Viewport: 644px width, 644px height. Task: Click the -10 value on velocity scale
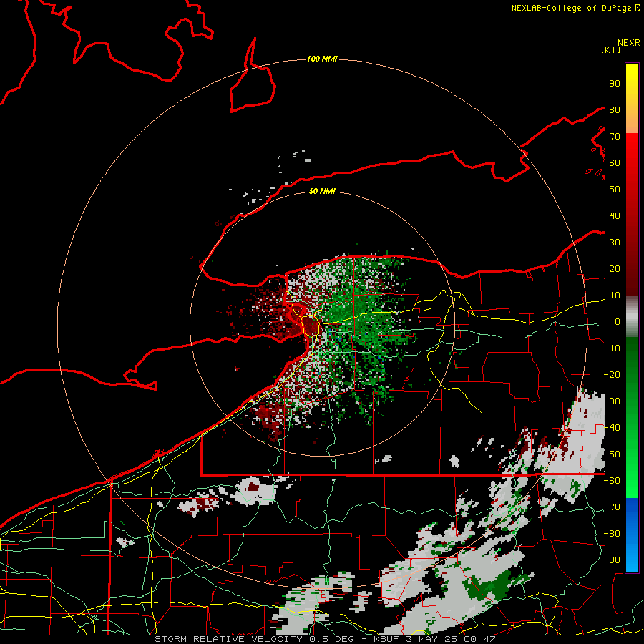click(x=612, y=348)
